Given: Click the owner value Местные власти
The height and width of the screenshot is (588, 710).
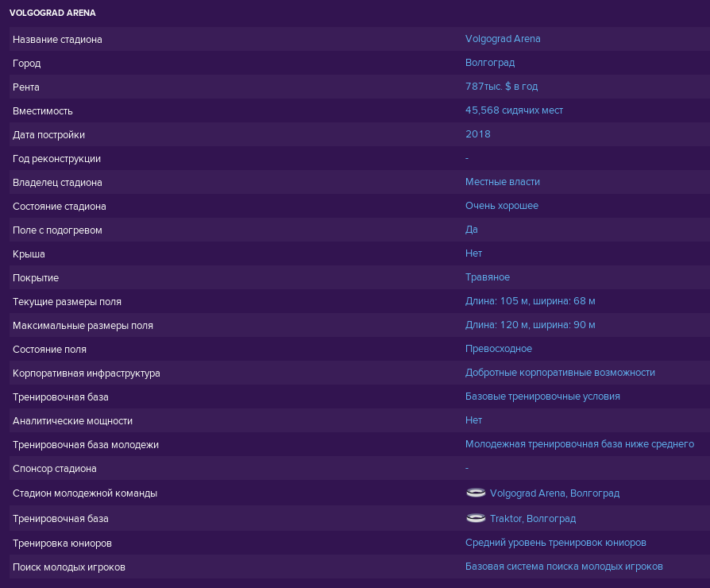Looking at the screenshot, I should pyautogui.click(x=503, y=182).
